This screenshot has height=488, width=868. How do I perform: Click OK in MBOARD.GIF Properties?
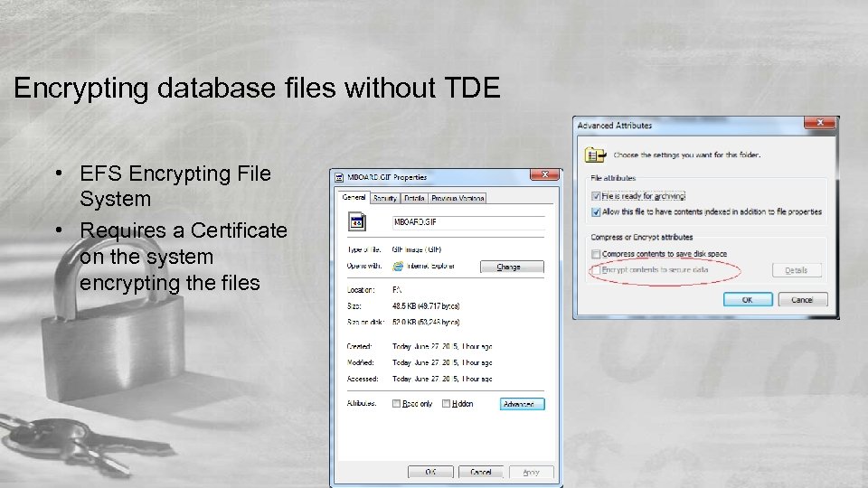coord(430,472)
